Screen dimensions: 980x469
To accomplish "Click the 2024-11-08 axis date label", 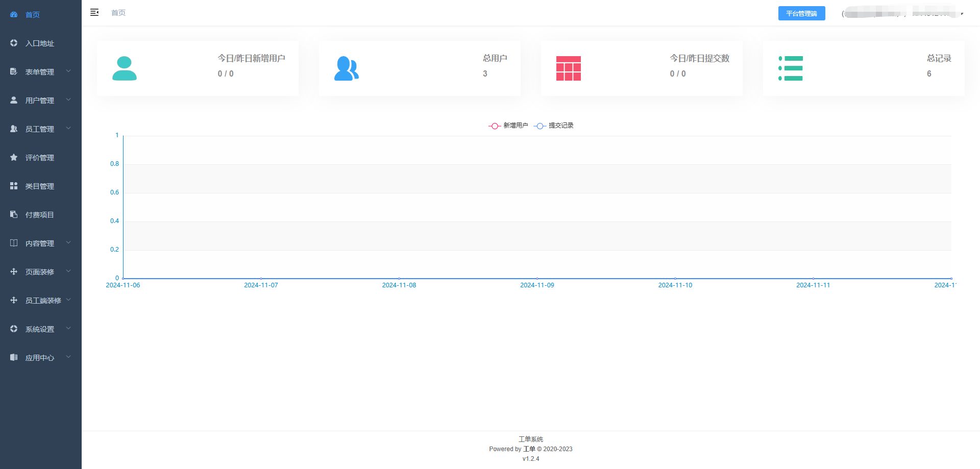I will pyautogui.click(x=399, y=285).
